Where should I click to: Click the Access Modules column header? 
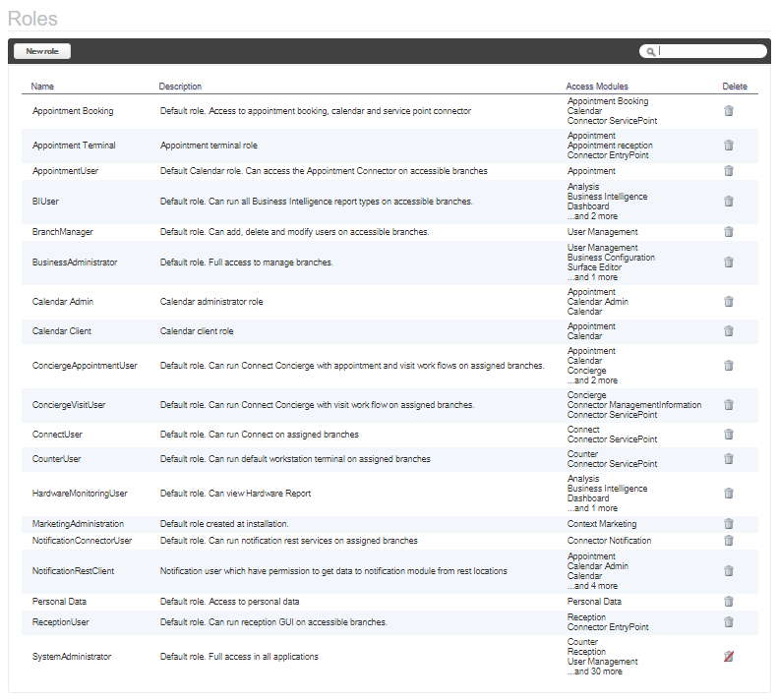coord(597,87)
